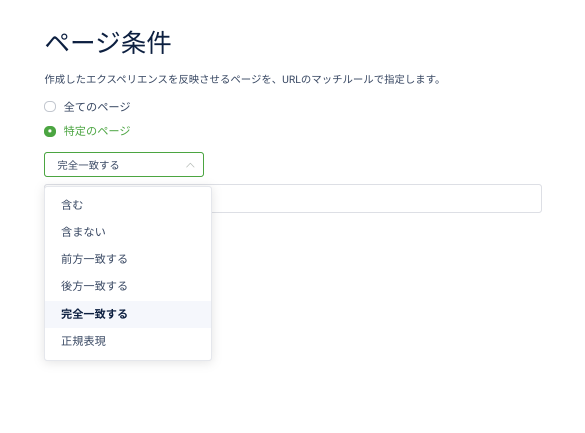Screen dimensions: 585x433
Task: Click the empty circle of the unselected radio
Action: (x=50, y=107)
